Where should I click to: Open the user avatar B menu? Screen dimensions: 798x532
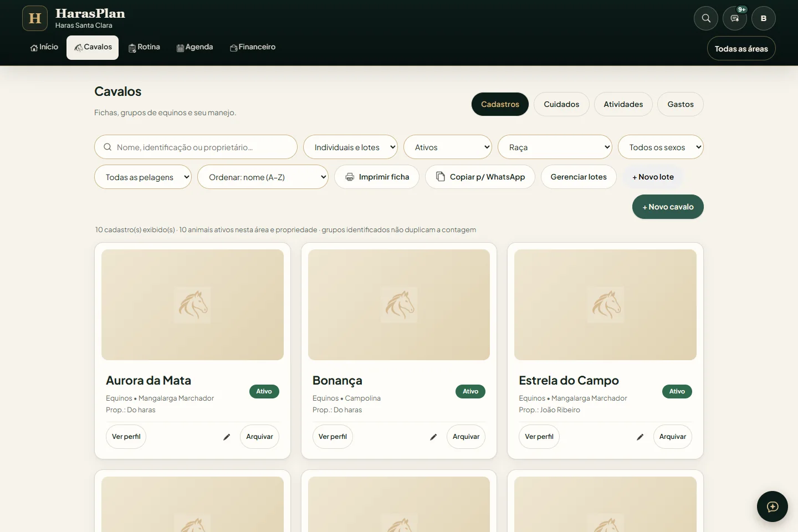(x=764, y=18)
